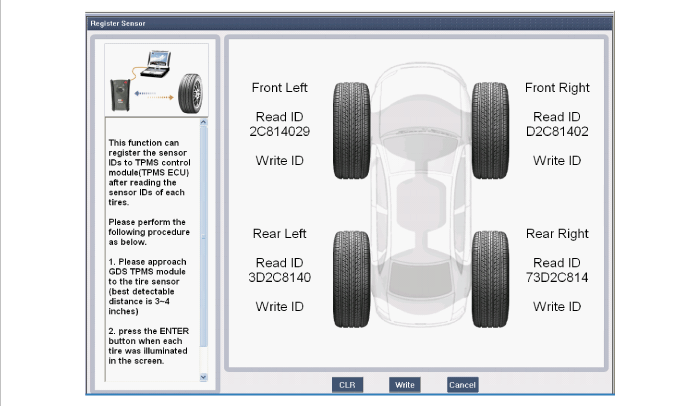Click the instruction panel scrollbar thumb
700x406 pixels.
pyautogui.click(x=204, y=237)
